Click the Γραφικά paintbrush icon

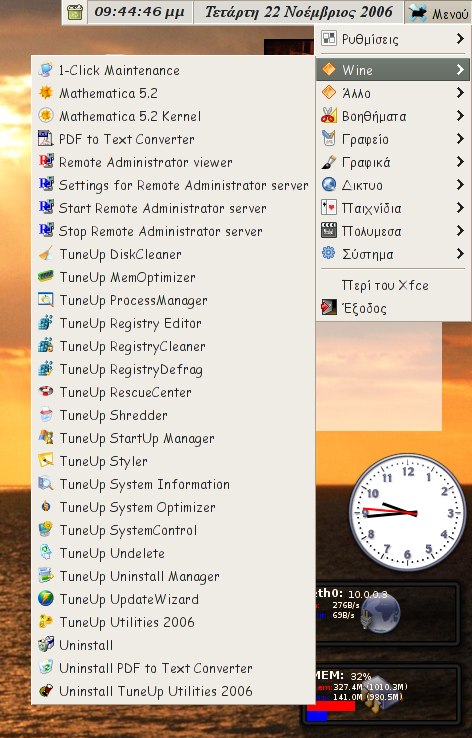[328, 161]
